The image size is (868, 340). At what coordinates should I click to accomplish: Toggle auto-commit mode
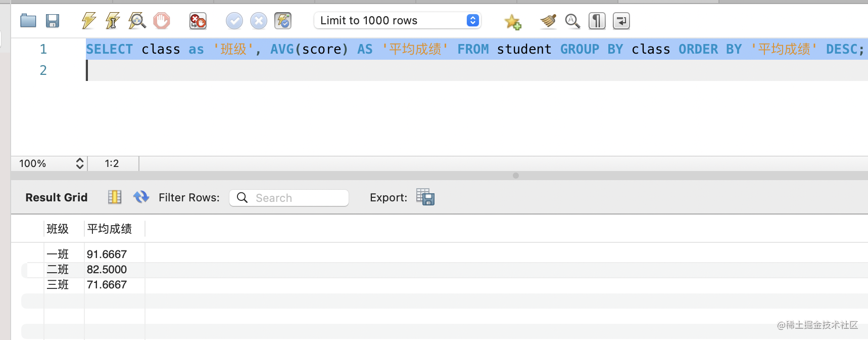point(283,21)
